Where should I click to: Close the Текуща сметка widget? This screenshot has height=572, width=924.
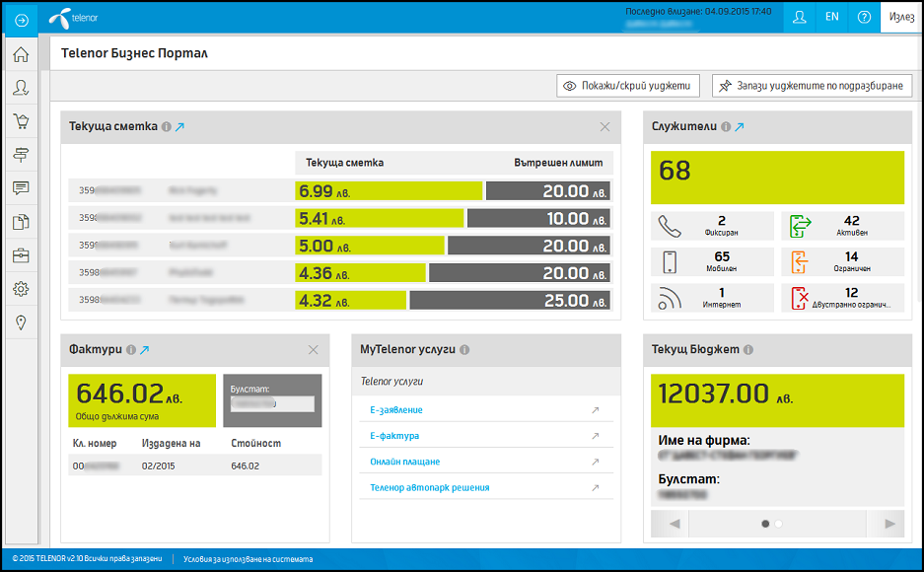604,126
